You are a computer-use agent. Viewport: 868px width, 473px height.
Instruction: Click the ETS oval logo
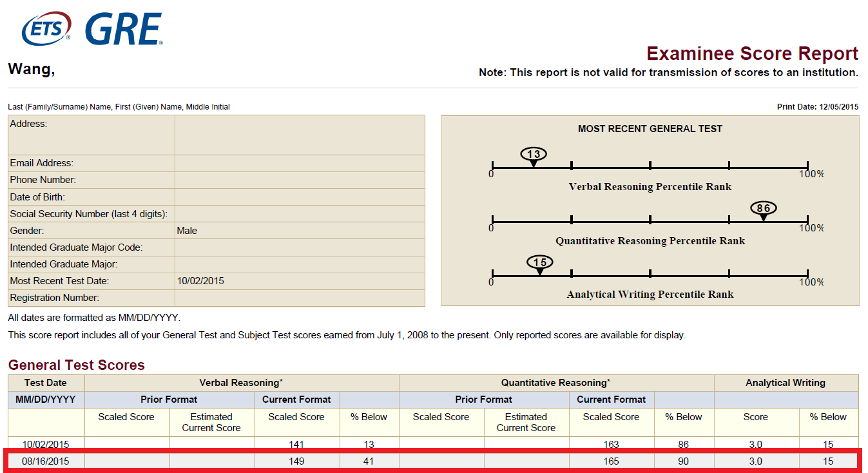[46, 29]
